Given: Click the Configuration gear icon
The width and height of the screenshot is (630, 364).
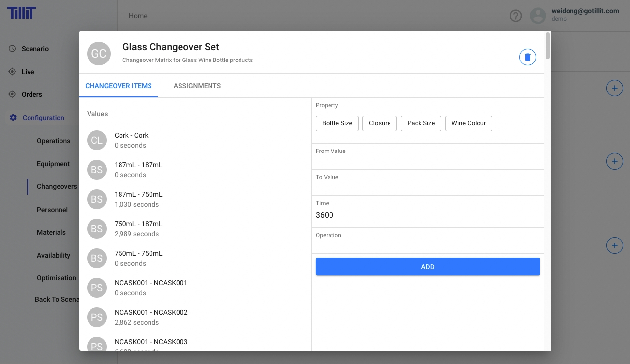Looking at the screenshot, I should tap(13, 118).
